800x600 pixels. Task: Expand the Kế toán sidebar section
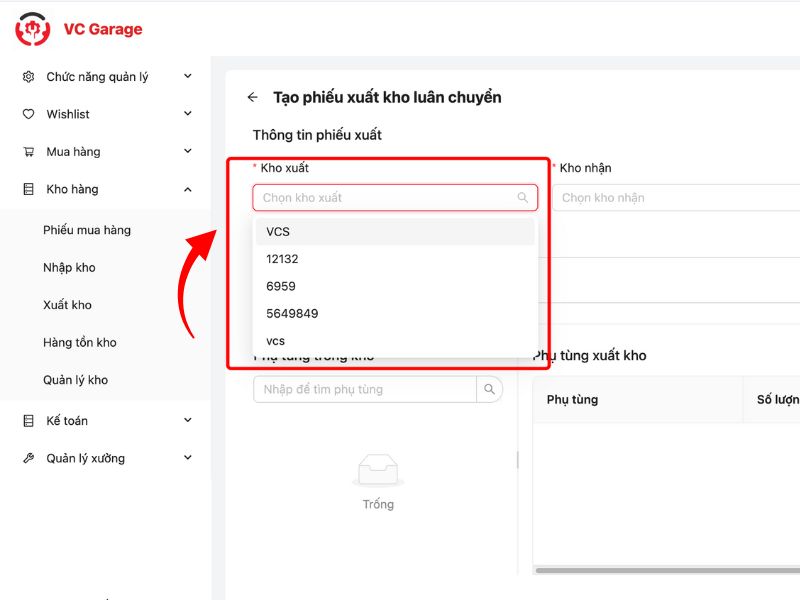coord(187,421)
